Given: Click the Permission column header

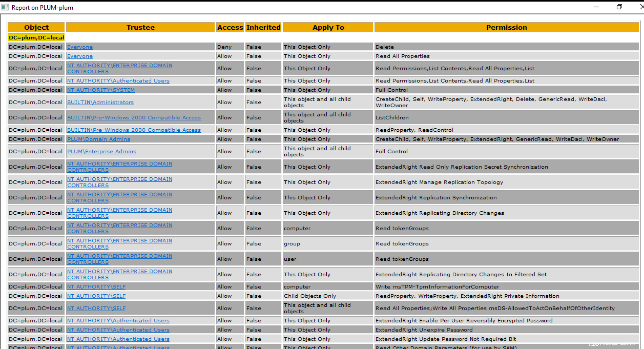Looking at the screenshot, I should (506, 27).
